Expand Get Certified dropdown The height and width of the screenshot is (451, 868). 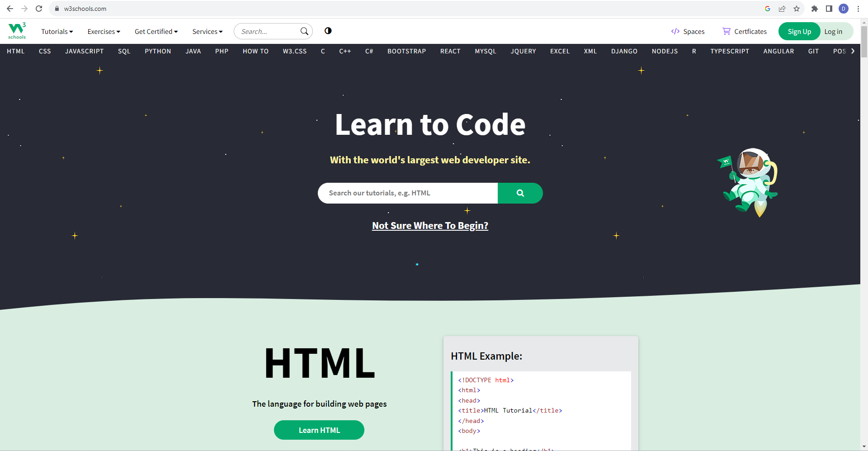156,31
